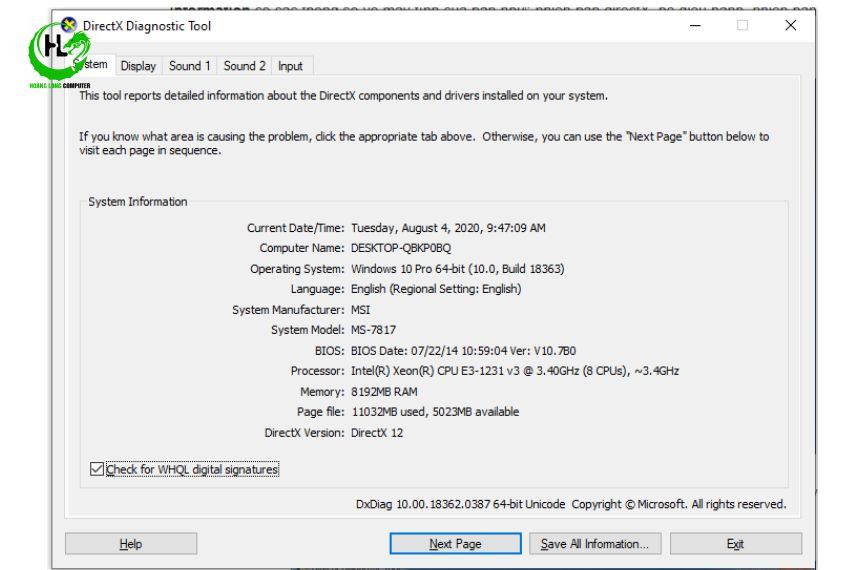Image resolution: width=855 pixels, height=570 pixels.
Task: Click the Exit button
Action: click(736, 544)
